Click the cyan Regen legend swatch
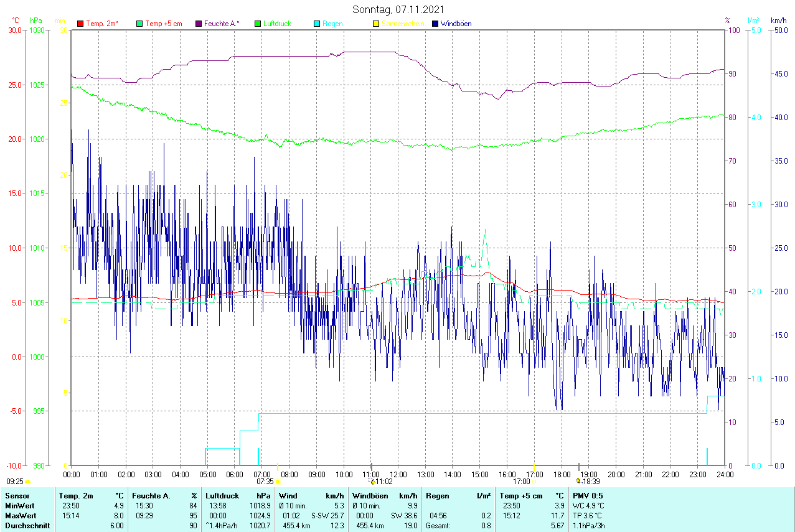This screenshot has width=795, height=532. (x=317, y=24)
